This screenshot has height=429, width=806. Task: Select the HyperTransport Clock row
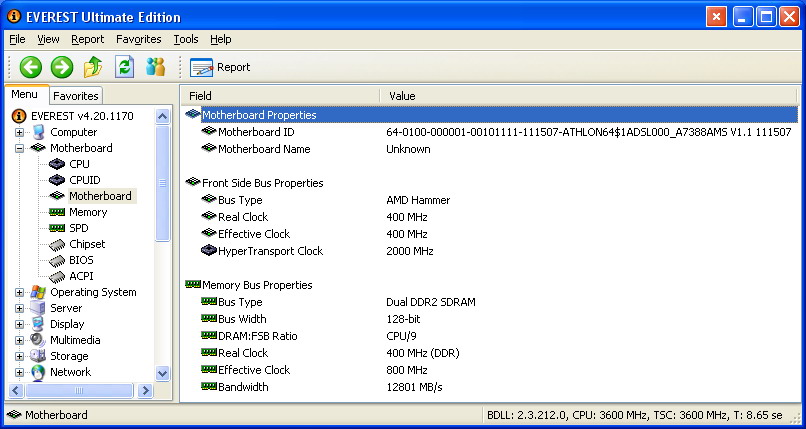(x=491, y=251)
